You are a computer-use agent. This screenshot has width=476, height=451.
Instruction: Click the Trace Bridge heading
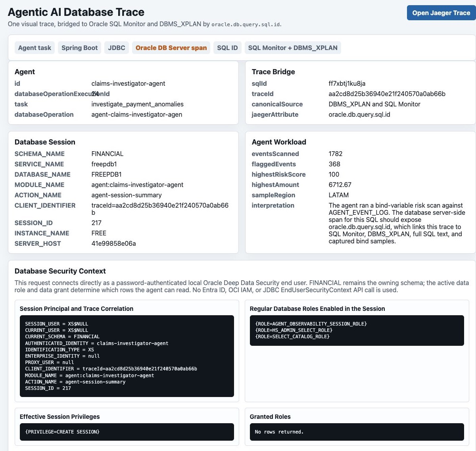[x=273, y=72]
